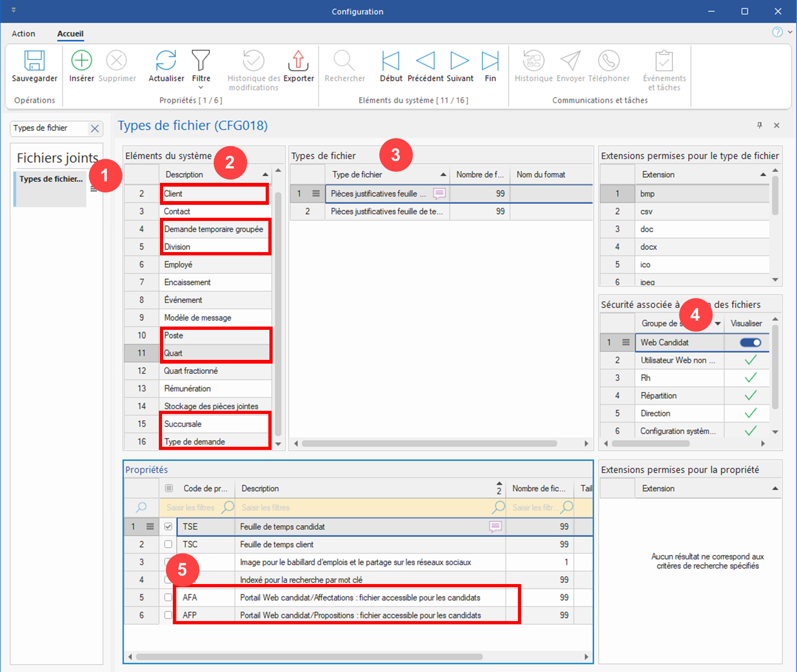Image resolution: width=797 pixels, height=672 pixels.
Task: Uncheck the TSE property checkbox
Action: coord(169,527)
